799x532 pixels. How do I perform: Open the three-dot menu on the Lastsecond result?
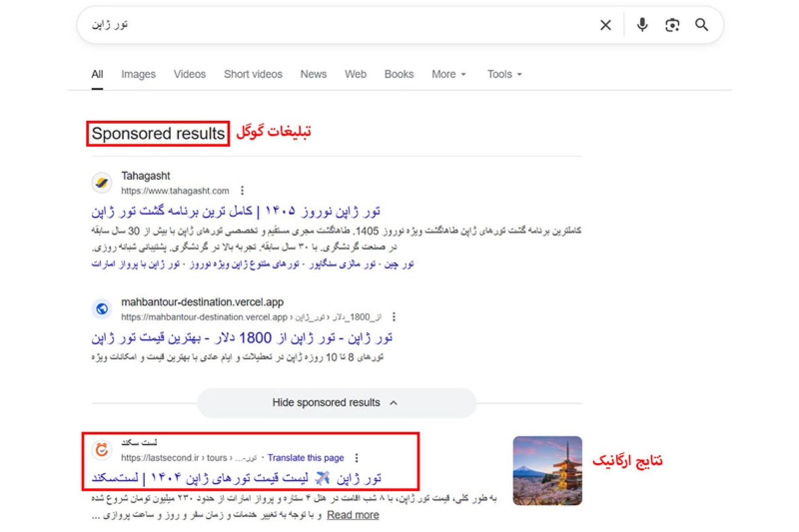point(357,458)
